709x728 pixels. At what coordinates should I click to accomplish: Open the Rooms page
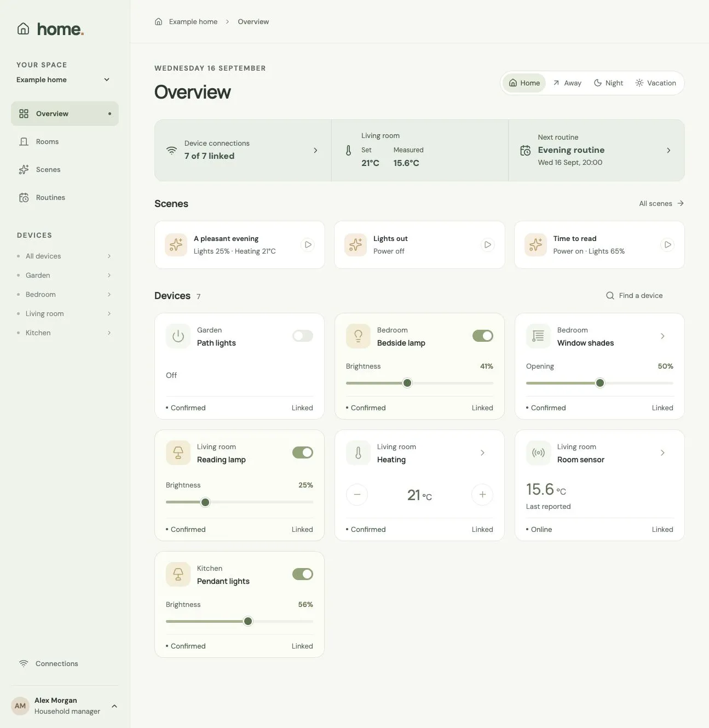pyautogui.click(x=65, y=142)
